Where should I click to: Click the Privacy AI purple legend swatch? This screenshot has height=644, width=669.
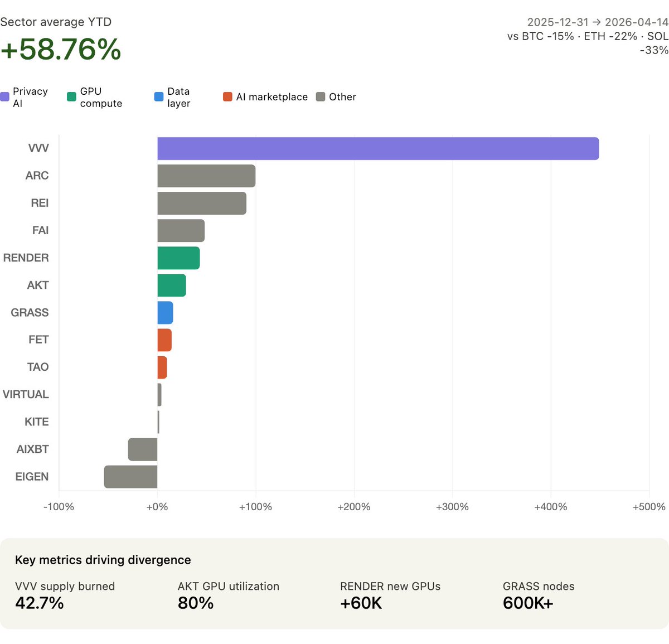4,97
